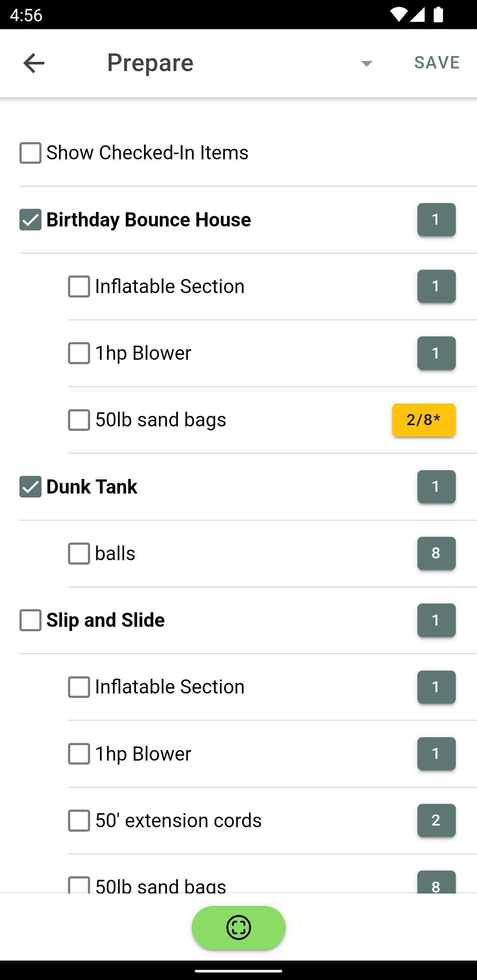Tap the Dunk Tank quantity badge
The width and height of the screenshot is (477, 980).
[x=436, y=486]
